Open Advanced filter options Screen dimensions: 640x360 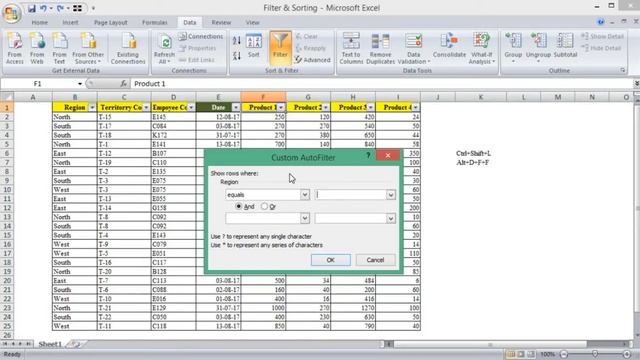[312, 60]
